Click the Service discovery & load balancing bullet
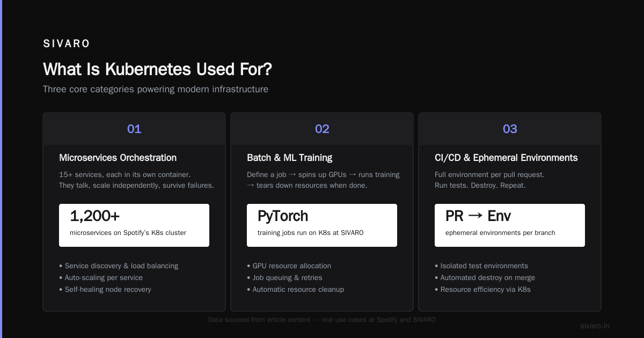644x338 pixels. pyautogui.click(x=119, y=266)
